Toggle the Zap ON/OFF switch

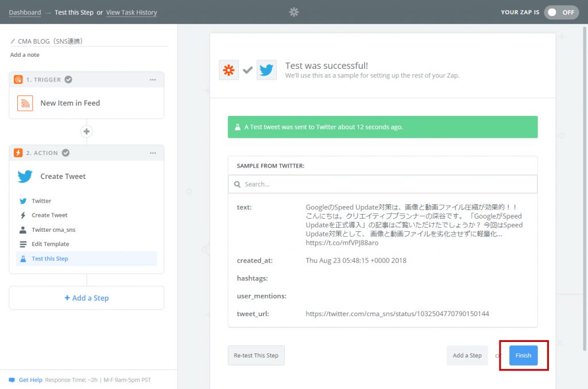[561, 12]
